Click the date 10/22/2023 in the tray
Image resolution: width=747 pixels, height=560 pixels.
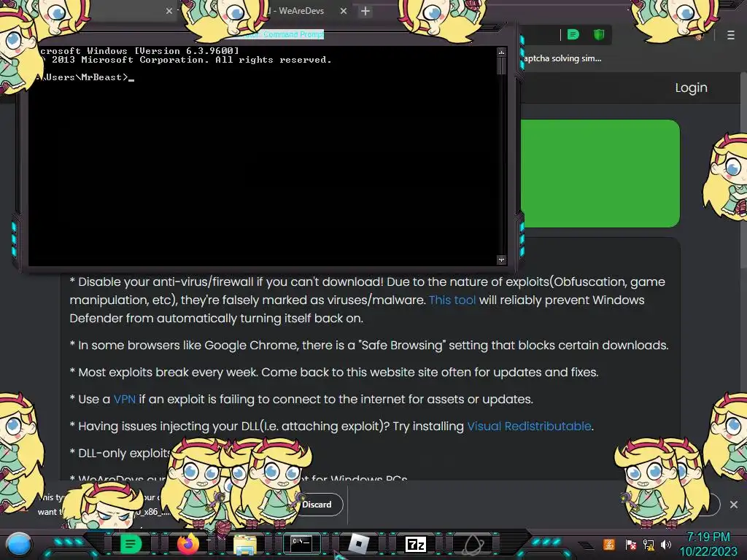coord(708,551)
